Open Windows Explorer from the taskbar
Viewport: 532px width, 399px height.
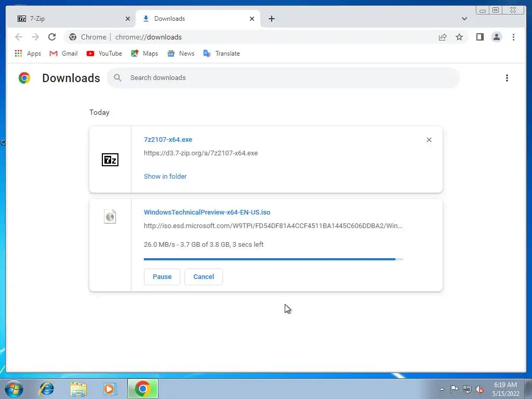78,389
